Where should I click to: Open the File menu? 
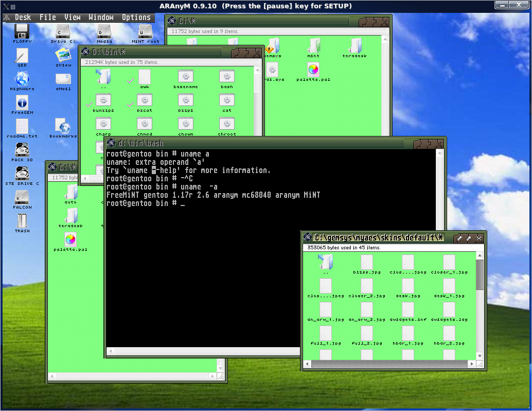(47, 18)
